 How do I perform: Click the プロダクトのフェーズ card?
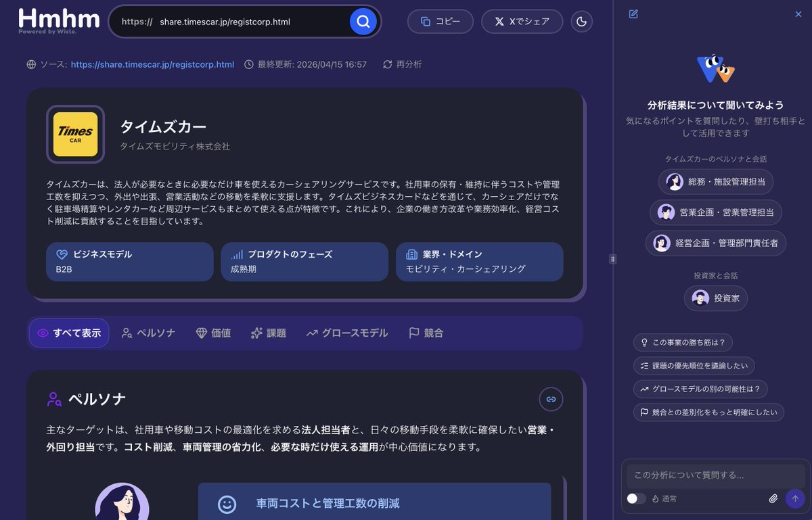pos(304,262)
